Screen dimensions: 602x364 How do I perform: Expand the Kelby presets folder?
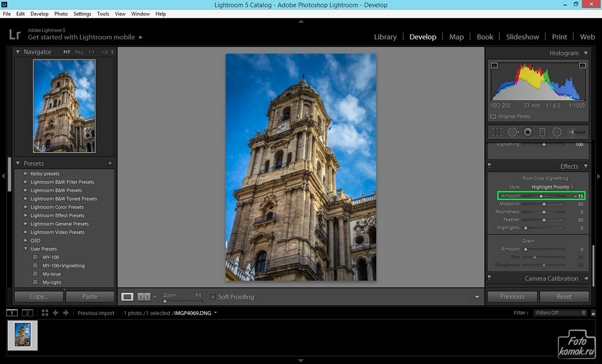coord(26,173)
